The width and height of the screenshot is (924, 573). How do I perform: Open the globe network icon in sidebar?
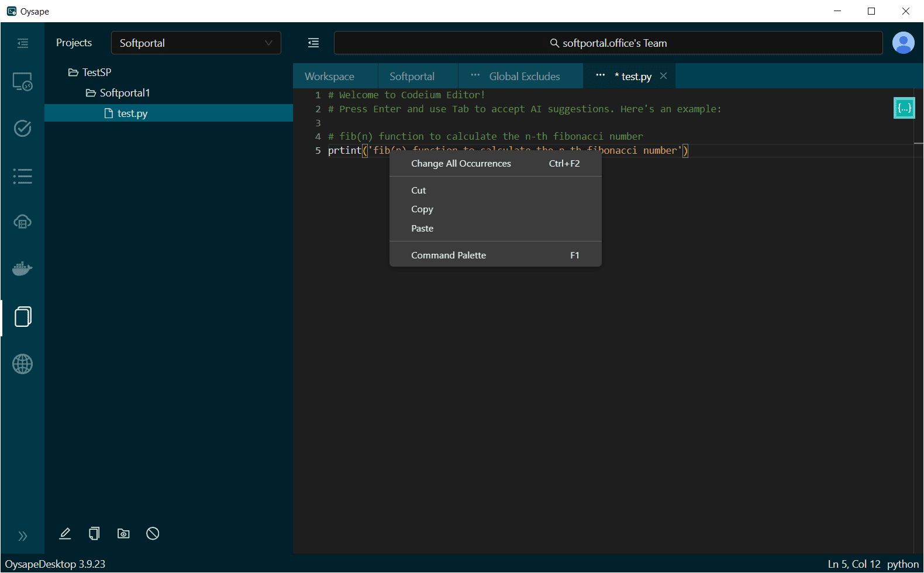[x=23, y=364]
